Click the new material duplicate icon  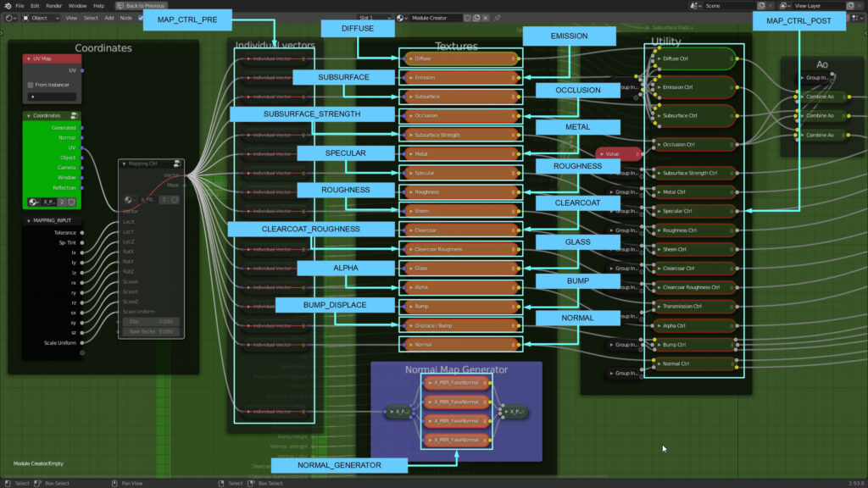(476, 18)
